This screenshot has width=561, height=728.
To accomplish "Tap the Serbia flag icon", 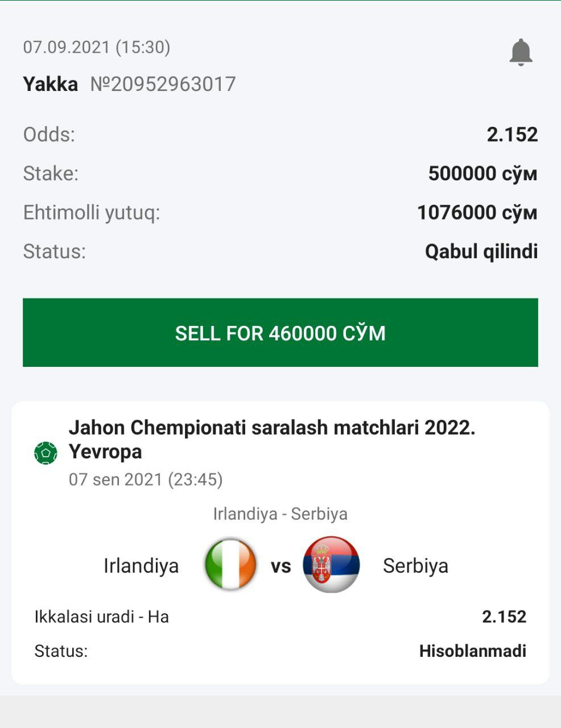I will click(332, 564).
